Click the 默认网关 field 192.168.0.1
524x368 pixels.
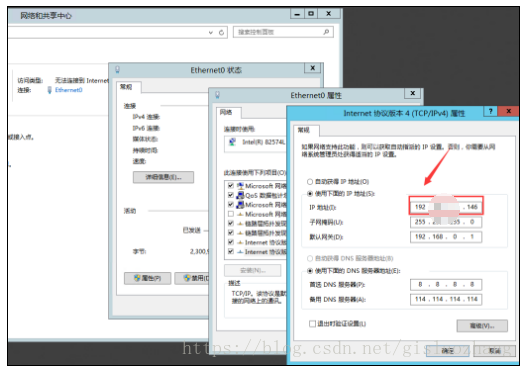point(446,237)
